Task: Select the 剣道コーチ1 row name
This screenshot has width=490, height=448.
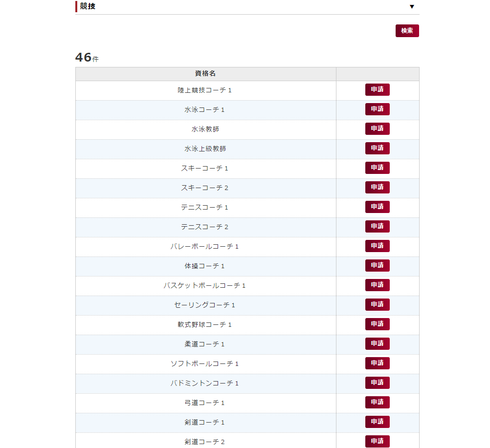Action: (x=204, y=423)
